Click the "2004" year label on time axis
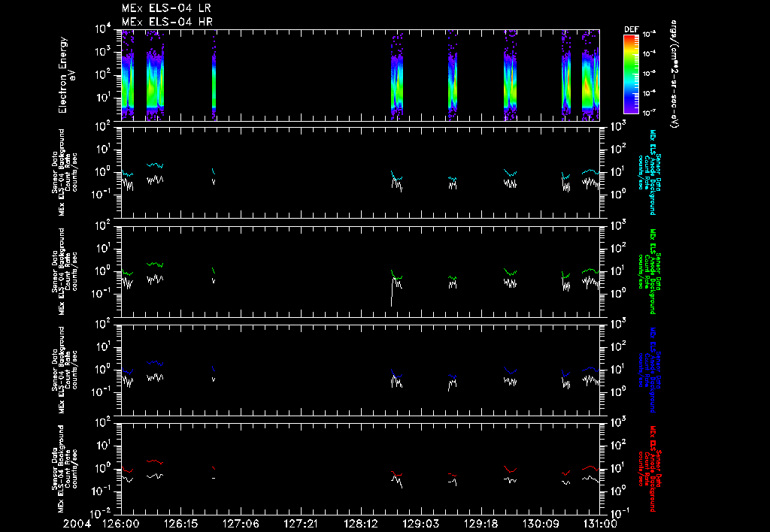Viewport: 770px width, 532px height. 77,524
